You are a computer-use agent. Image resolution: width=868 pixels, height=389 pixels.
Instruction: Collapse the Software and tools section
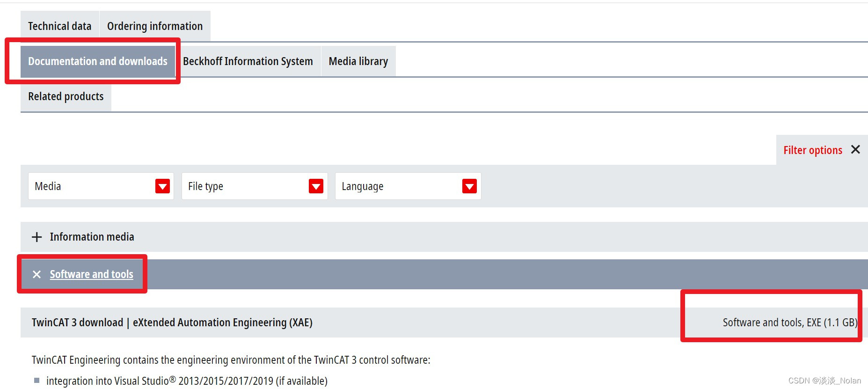(x=92, y=274)
